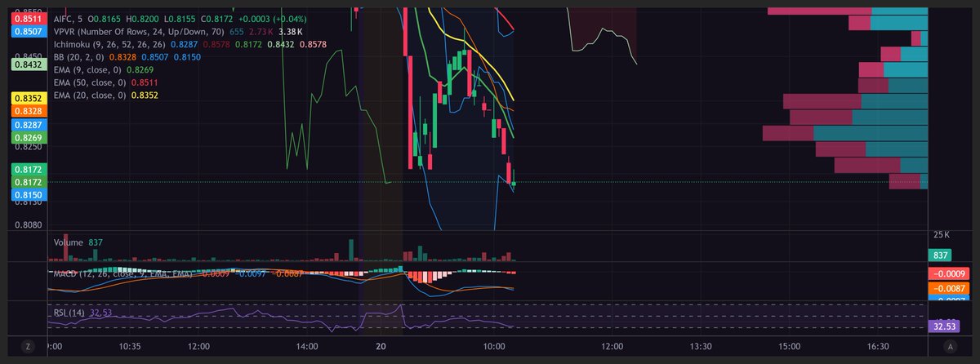The image size is (980, 364).
Task: Click the 14:00 time axis label
Action: coord(307,346)
